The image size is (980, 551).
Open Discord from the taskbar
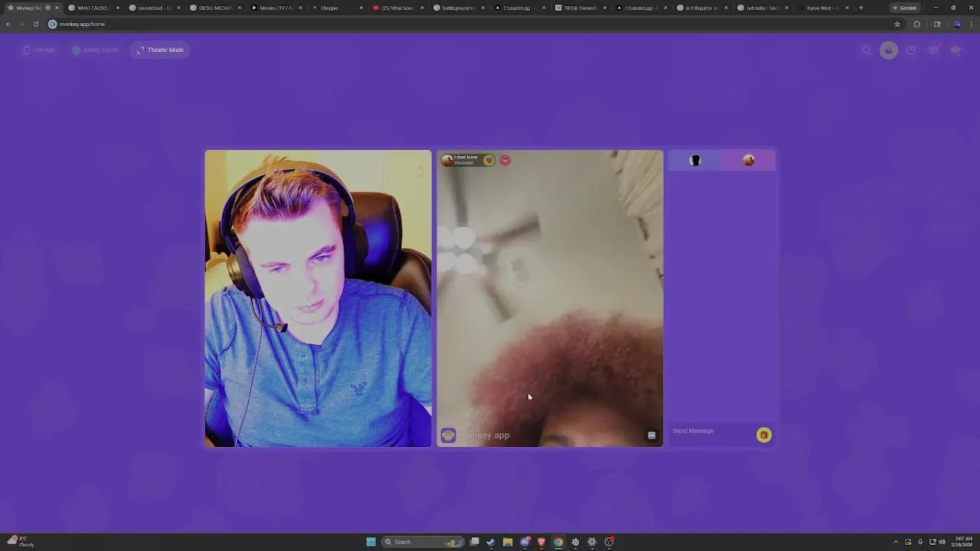pyautogui.click(x=524, y=542)
